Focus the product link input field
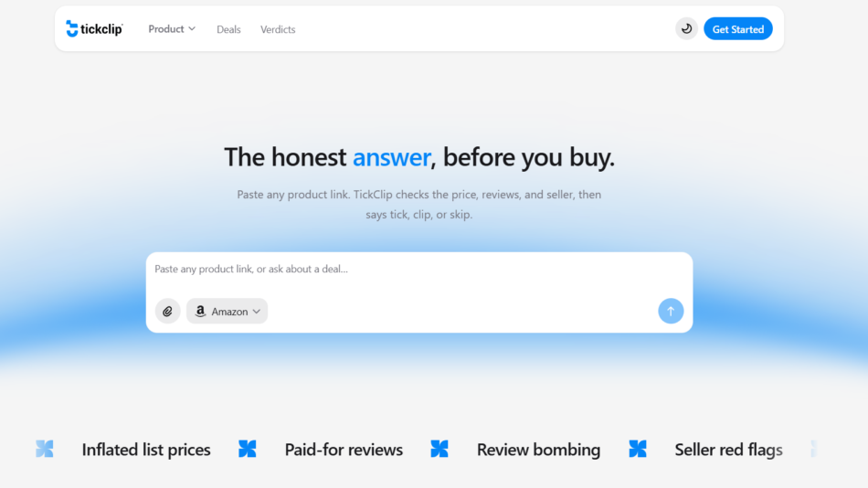The image size is (868, 488). coord(419,270)
